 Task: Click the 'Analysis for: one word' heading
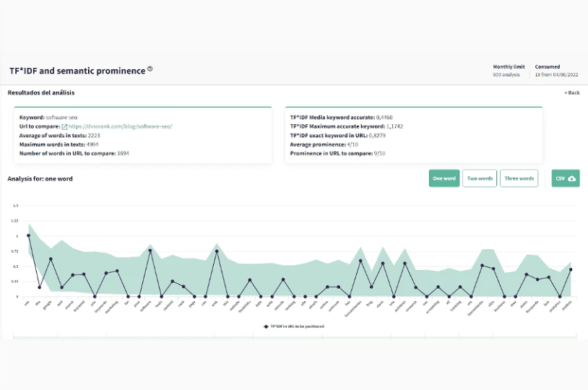[x=40, y=178]
